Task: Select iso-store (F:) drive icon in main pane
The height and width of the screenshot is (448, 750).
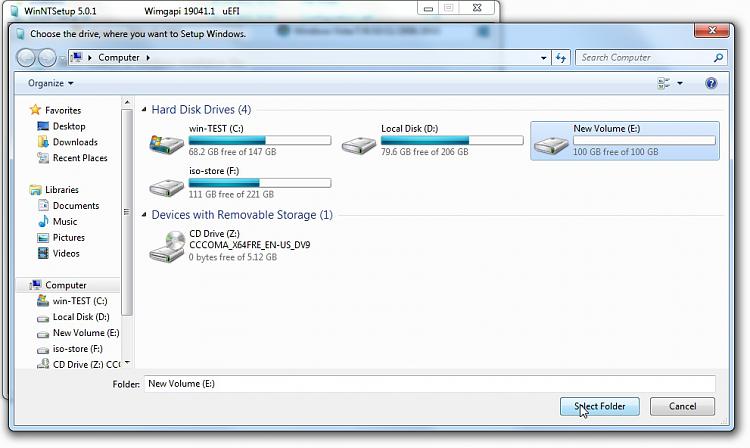Action: pyautogui.click(x=166, y=187)
